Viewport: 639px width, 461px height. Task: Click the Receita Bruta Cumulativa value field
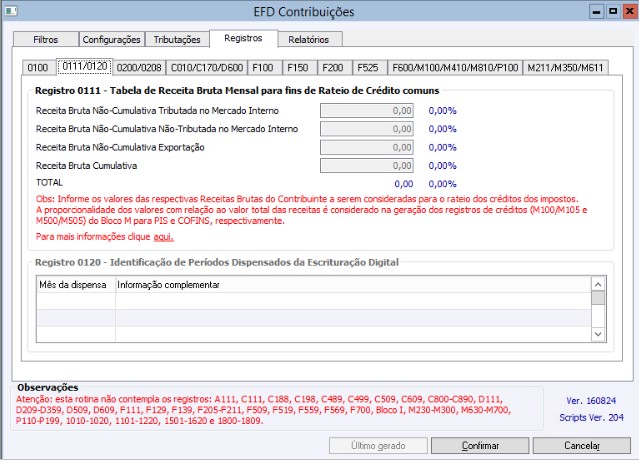coord(367,165)
